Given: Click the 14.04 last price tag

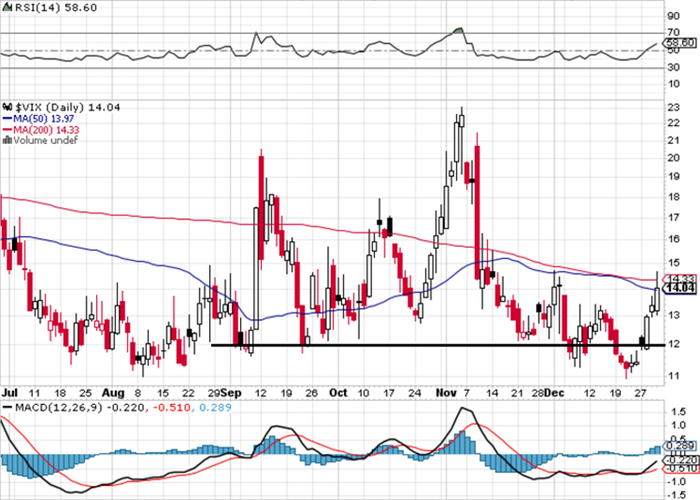Looking at the screenshot, I should [x=680, y=288].
